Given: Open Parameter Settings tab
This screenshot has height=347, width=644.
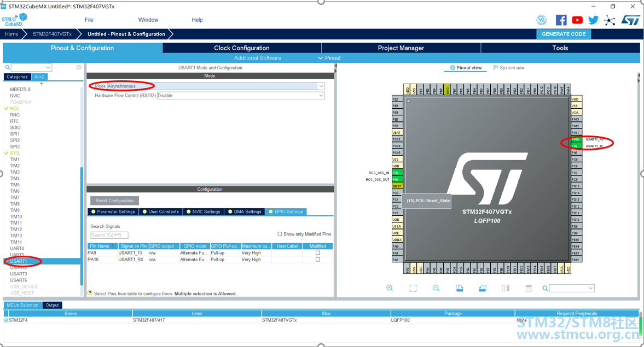Looking at the screenshot, I should click(x=113, y=211).
